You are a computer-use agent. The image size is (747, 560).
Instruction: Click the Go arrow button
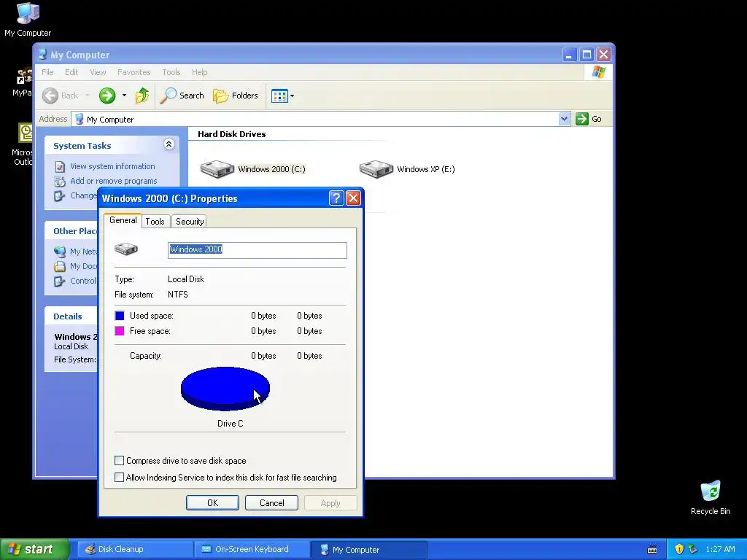pos(581,119)
